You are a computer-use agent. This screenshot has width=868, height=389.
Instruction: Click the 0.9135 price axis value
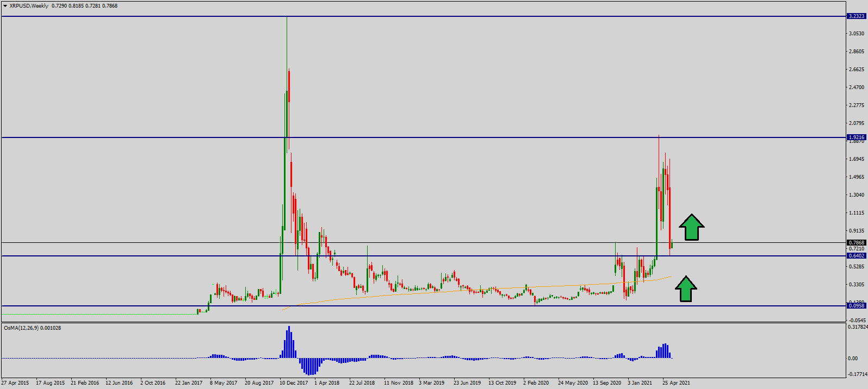point(857,231)
